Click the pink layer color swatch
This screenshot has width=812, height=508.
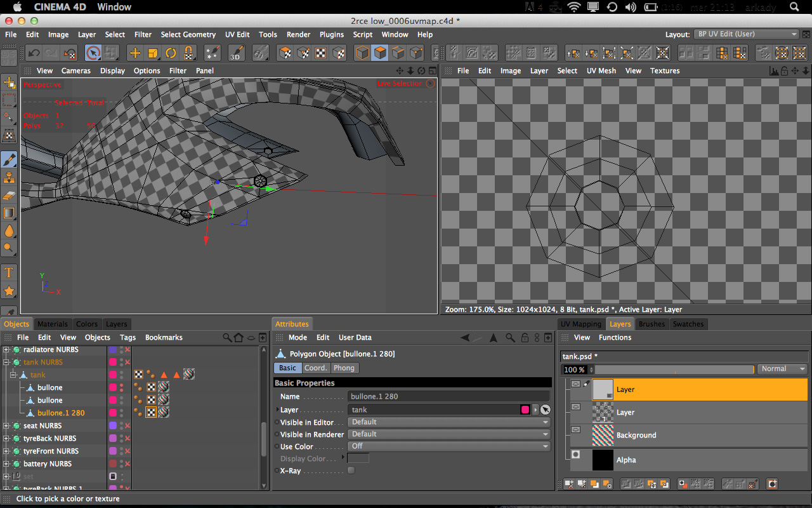coord(525,410)
